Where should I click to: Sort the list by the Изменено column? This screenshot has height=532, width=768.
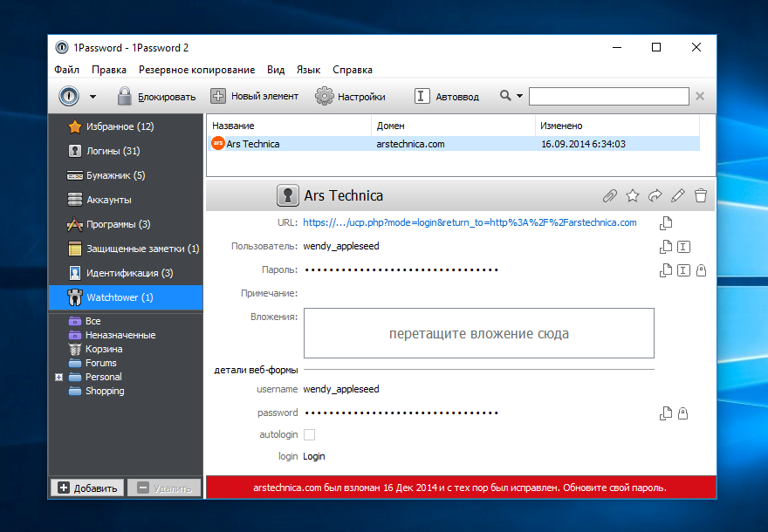coord(617,126)
